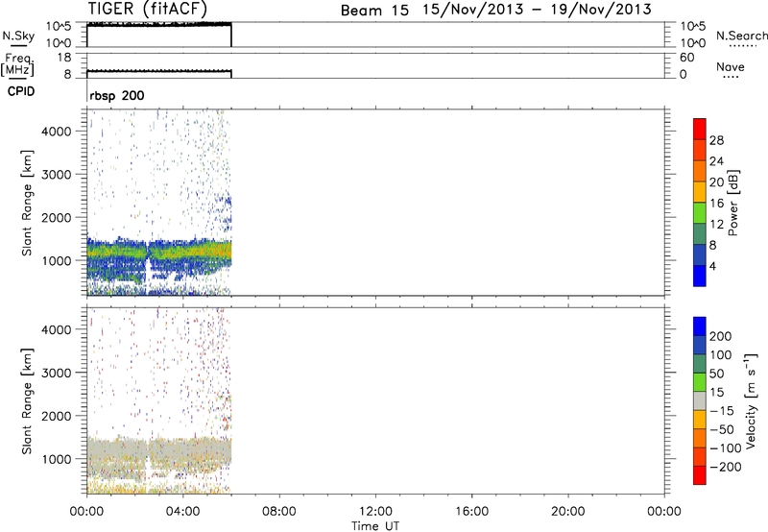Click the frequency trace line in Freq. panel

pyautogui.click(x=158, y=71)
